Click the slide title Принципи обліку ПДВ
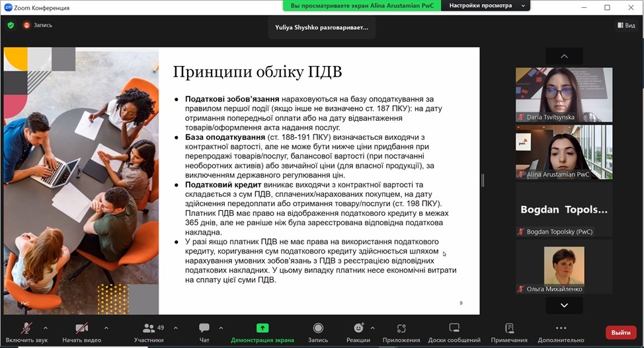This screenshot has height=348, width=644. coord(257,72)
